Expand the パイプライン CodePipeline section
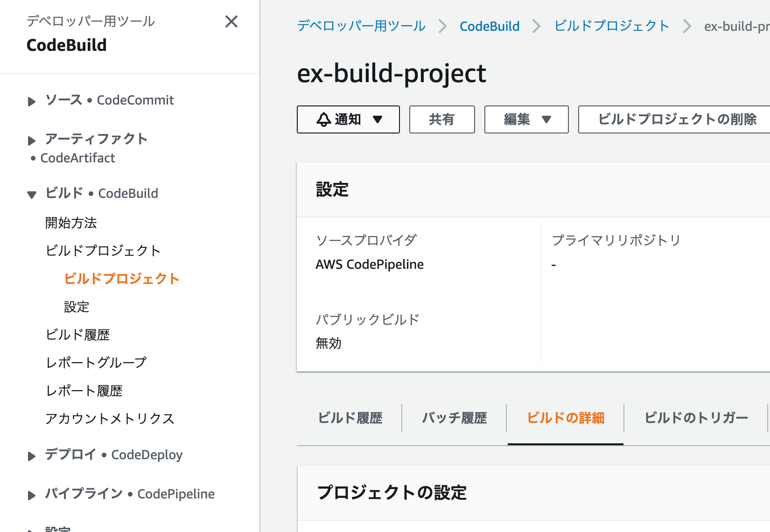 click(x=32, y=495)
